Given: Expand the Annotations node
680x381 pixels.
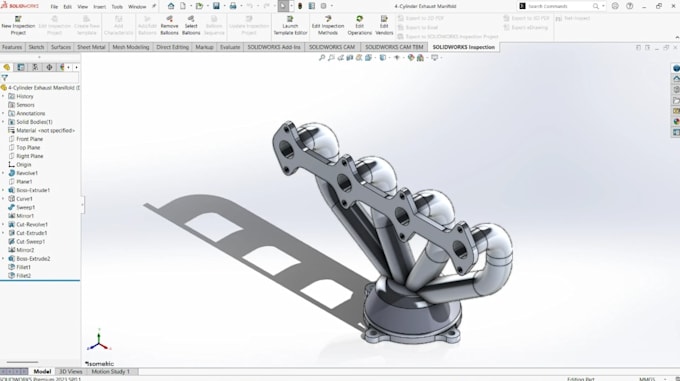Looking at the screenshot, I should [3, 114].
